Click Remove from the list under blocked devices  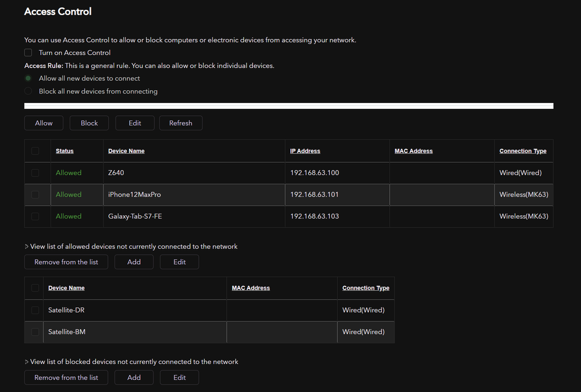tap(66, 377)
